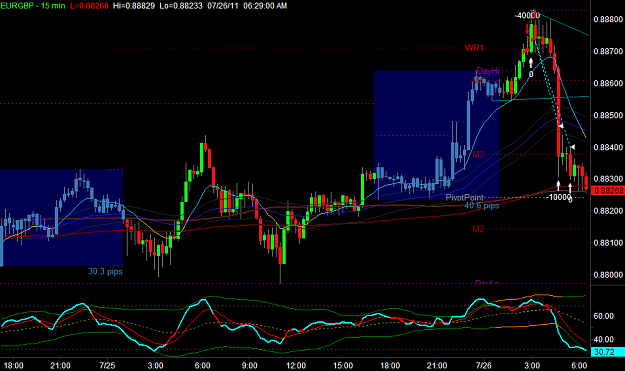Click the 40.00 oscillator scale label
This screenshot has width=625, height=371.
coord(603,340)
